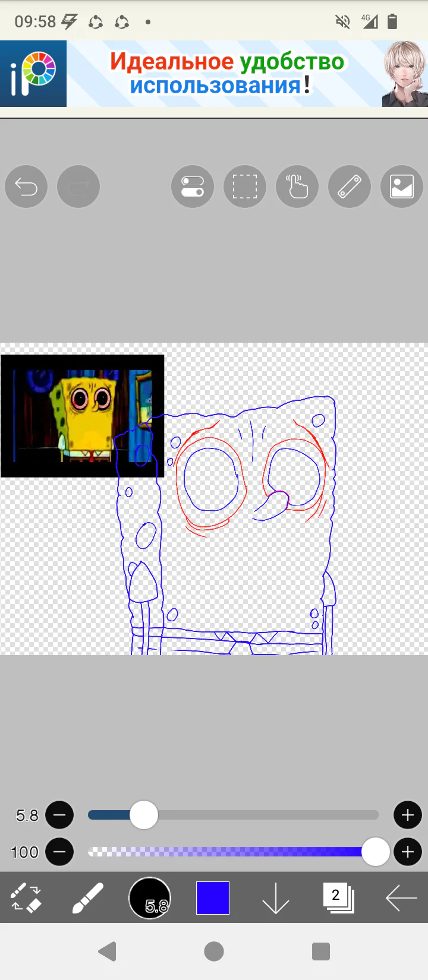Open the ibisPaint ad banner text
The image size is (428, 980).
point(227,74)
